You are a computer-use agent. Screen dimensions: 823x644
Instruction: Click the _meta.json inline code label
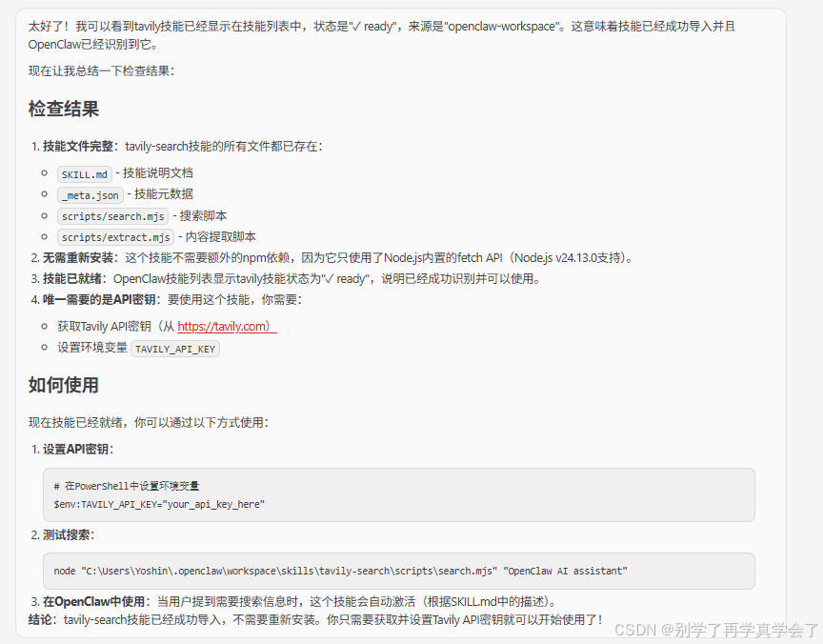click(90, 195)
